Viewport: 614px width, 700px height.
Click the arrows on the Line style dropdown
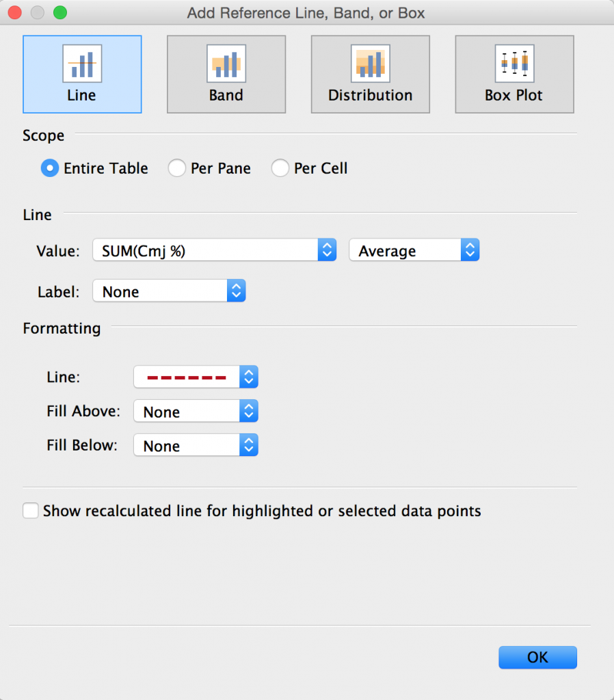click(249, 377)
